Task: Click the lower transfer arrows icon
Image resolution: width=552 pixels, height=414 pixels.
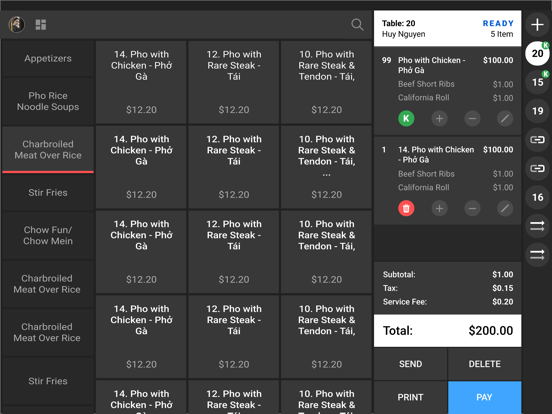Action: [x=537, y=255]
